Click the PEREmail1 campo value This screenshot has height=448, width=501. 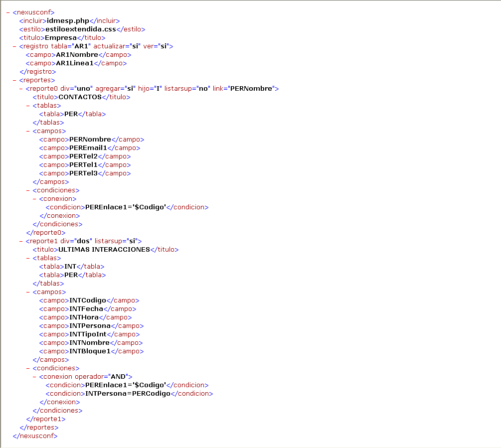pos(88,148)
